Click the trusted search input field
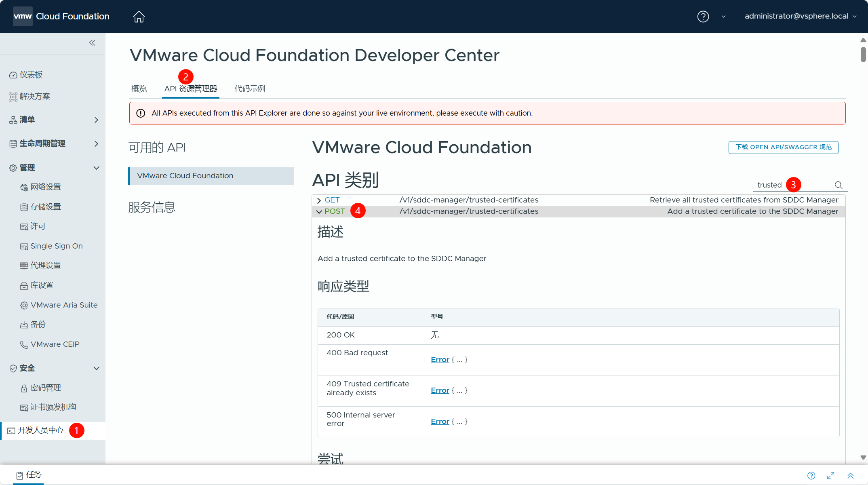Image resolution: width=868 pixels, height=485 pixels. click(x=770, y=185)
